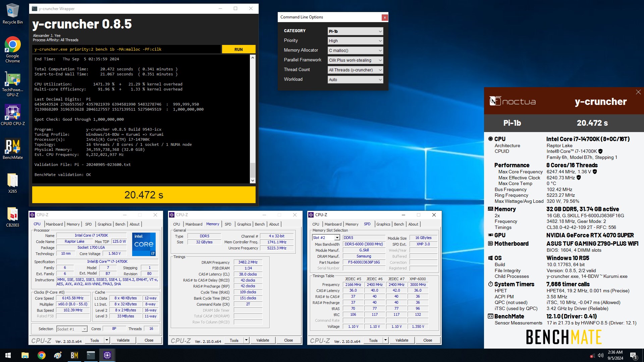
Task: Switch to SPD tab in CPU-Z Memory window
Action: [228, 224]
